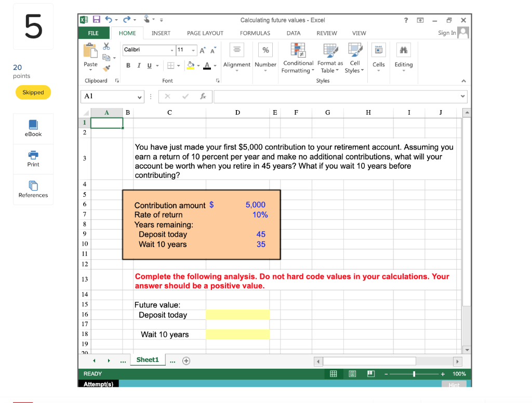Insert function using fx icon
Viewport: 532px width, 403px height.
[x=203, y=97]
